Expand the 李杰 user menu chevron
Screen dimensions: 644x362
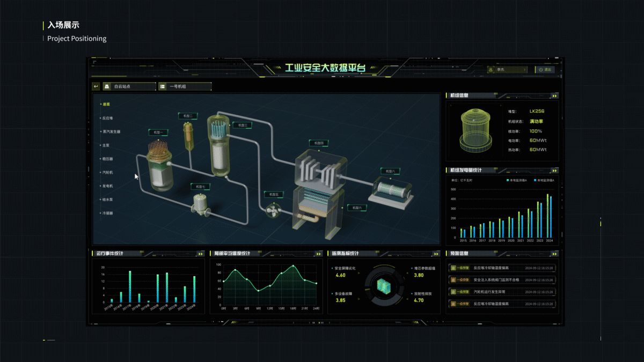click(524, 69)
